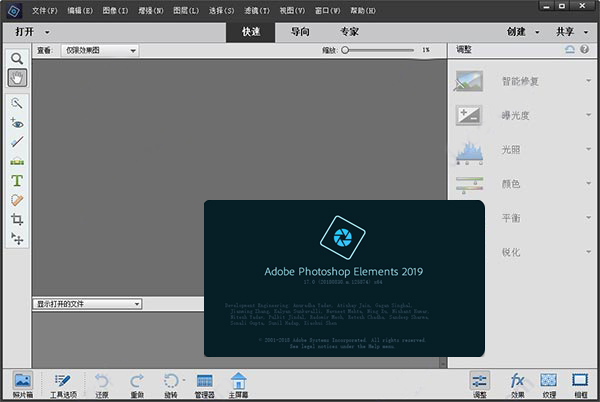Select the Zoom tool in the toolbox
600x402 pixels.
tap(17, 59)
